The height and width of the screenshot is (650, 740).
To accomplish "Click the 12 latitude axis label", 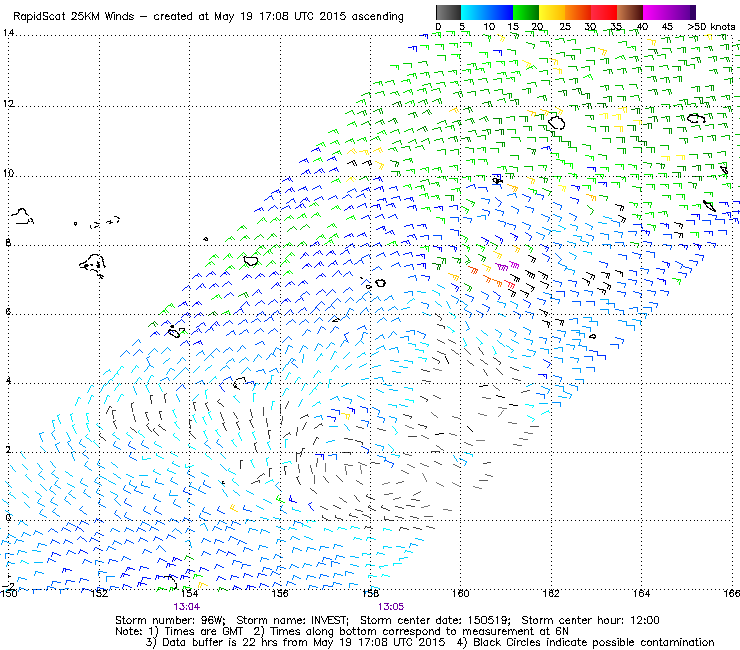I will [8, 103].
